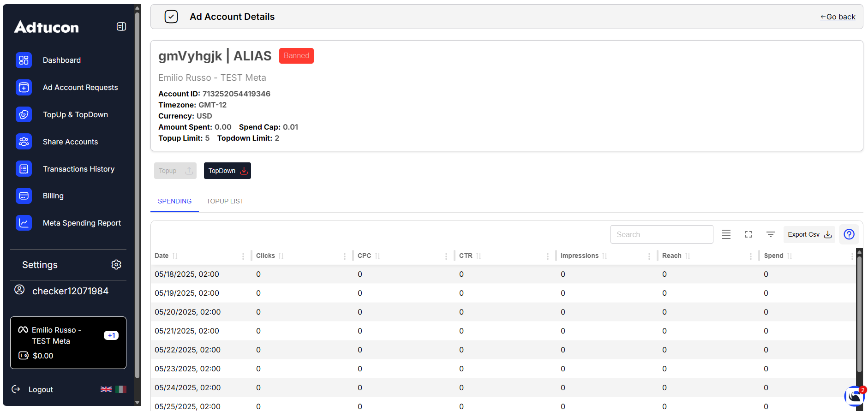The width and height of the screenshot is (868, 411).
Task: Open Settings section label
Action: coord(40,265)
